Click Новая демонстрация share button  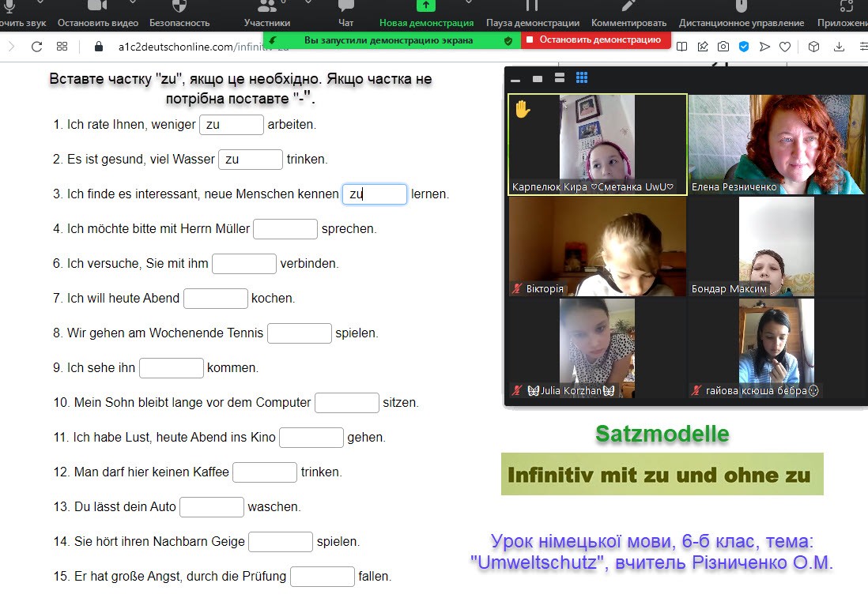click(426, 13)
